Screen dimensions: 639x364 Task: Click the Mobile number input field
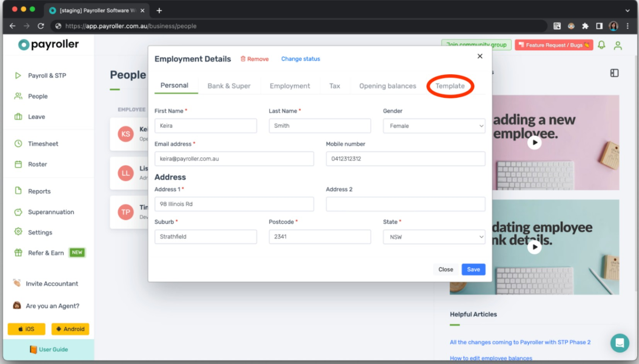coord(405,158)
